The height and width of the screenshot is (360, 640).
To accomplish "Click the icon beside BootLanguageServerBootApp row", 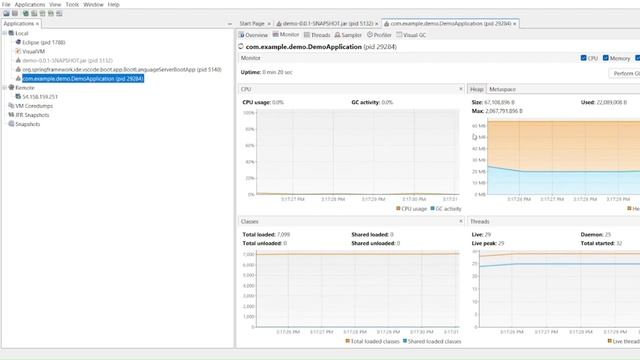I will coord(18,69).
